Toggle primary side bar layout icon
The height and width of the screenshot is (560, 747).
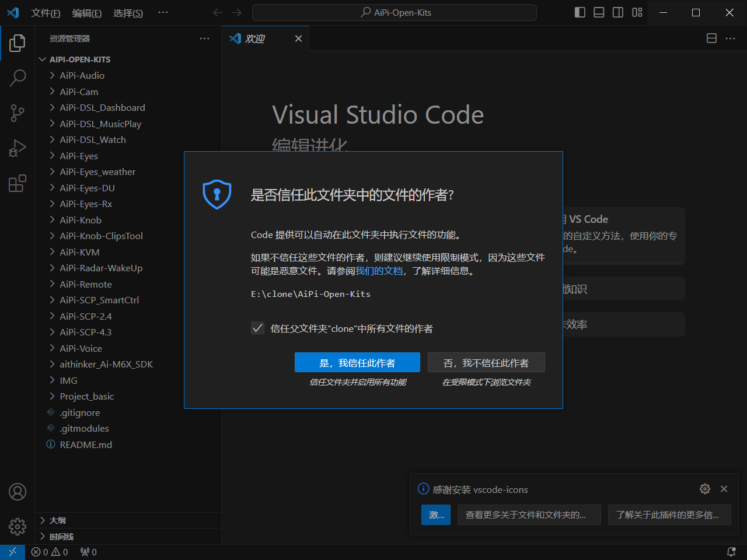click(x=580, y=12)
